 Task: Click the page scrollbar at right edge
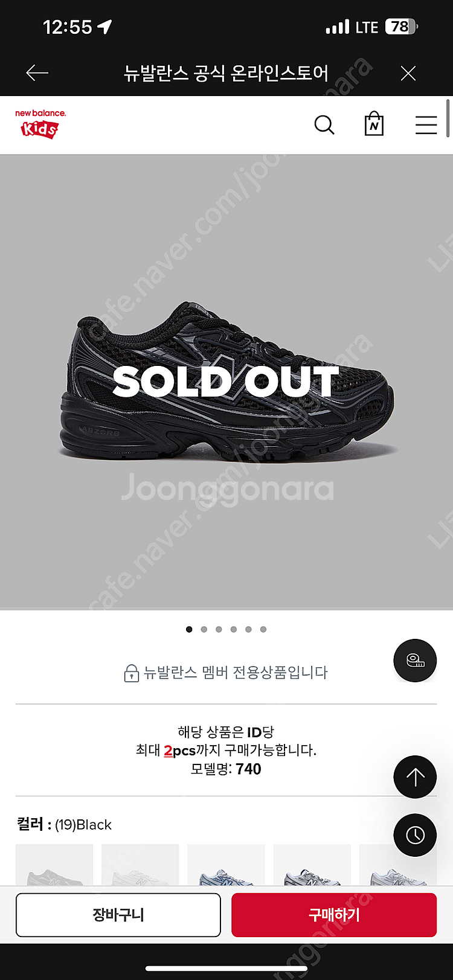coord(448,118)
